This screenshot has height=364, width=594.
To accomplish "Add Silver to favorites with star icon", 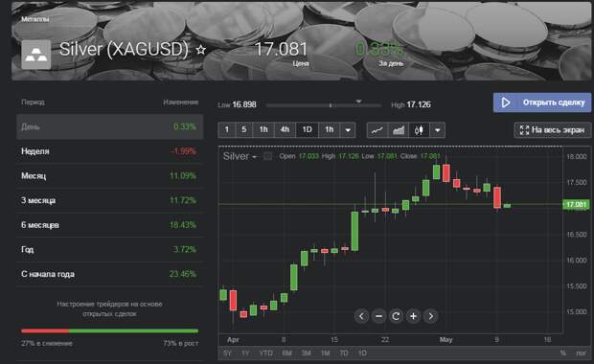I will point(201,50).
